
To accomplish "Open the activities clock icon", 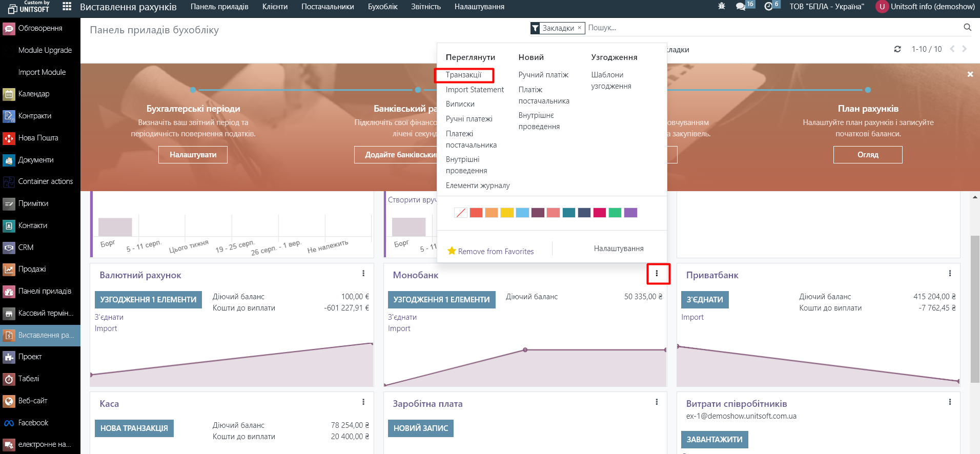I will pos(768,7).
